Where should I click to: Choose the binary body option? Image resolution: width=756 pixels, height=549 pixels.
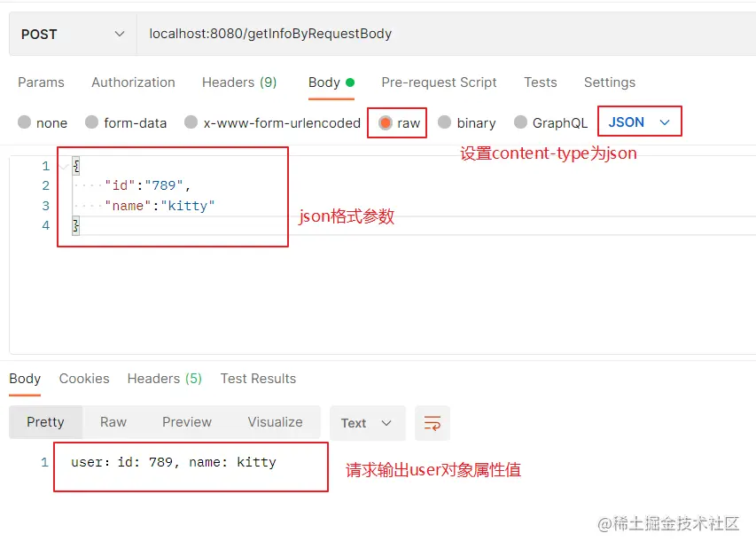point(467,122)
